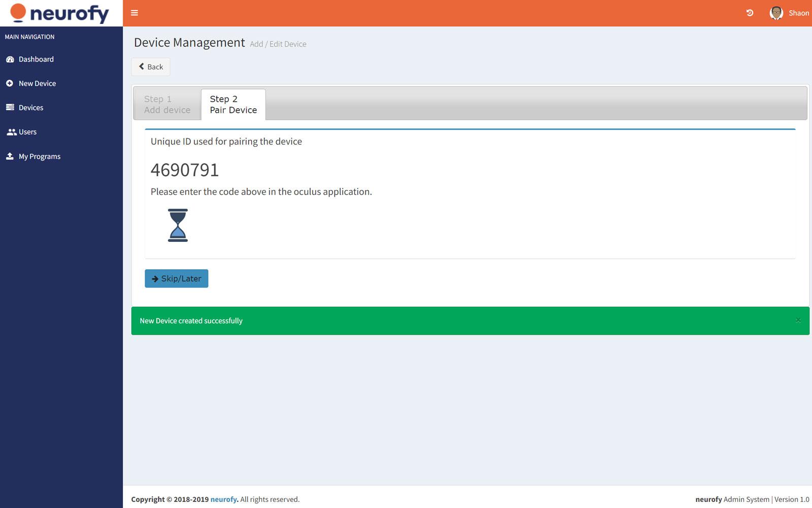Image resolution: width=812 pixels, height=508 pixels.
Task: Click the Users people icon
Action: (11, 132)
